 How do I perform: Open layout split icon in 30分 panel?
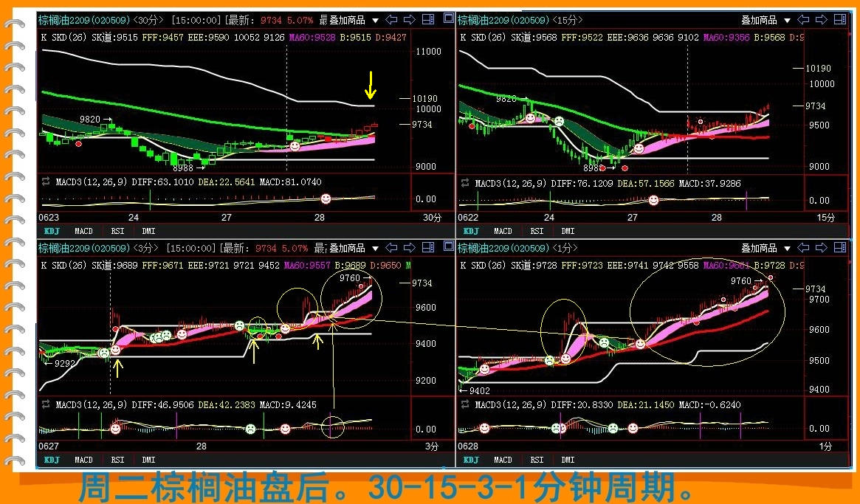pyautogui.click(x=428, y=20)
